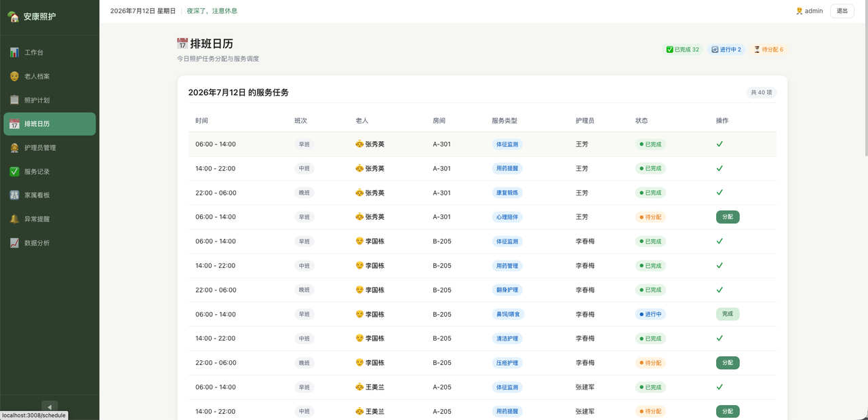Click 中班 tag in 李国栋 清洁护理 row
The width and height of the screenshot is (868, 420).
[x=304, y=338]
